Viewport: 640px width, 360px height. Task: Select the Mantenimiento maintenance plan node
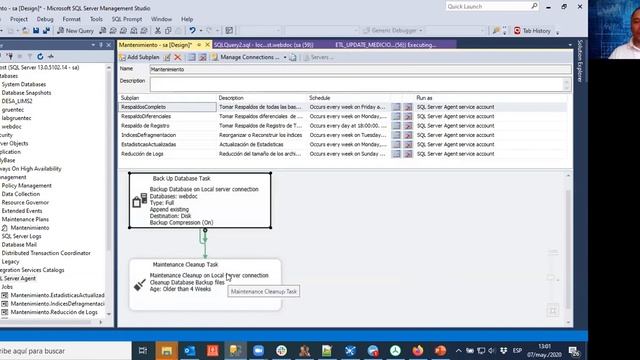point(30,228)
